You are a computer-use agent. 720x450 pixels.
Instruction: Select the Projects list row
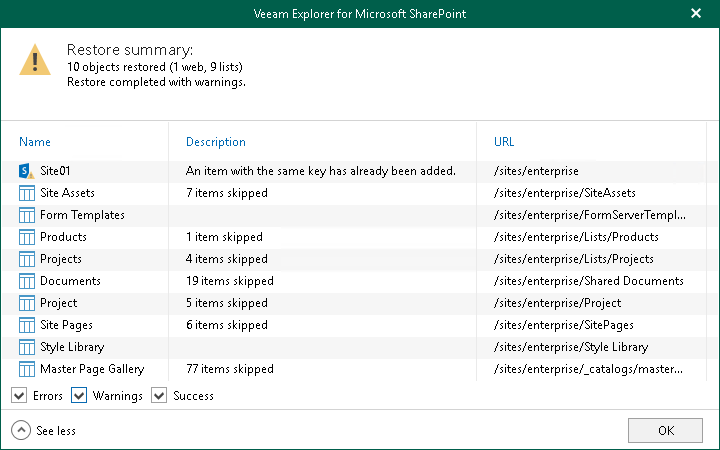(61, 259)
